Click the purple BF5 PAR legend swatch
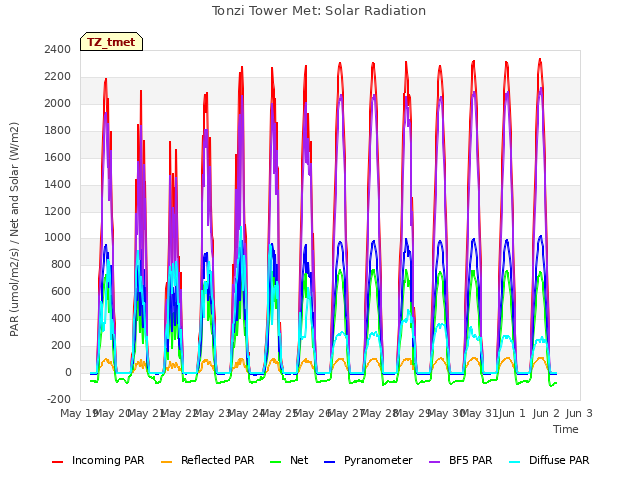This screenshot has height=480, width=640. click(435, 462)
